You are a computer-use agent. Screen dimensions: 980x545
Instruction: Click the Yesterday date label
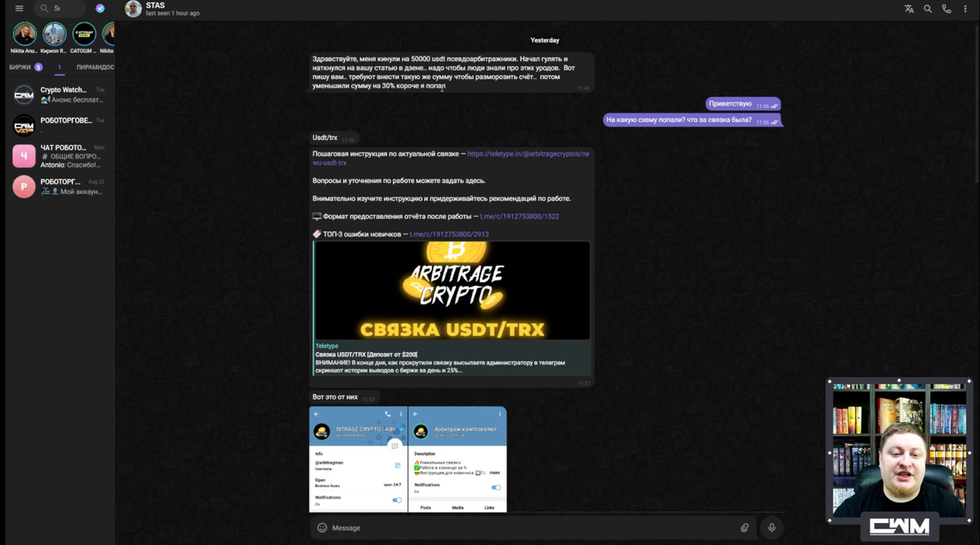pos(545,40)
